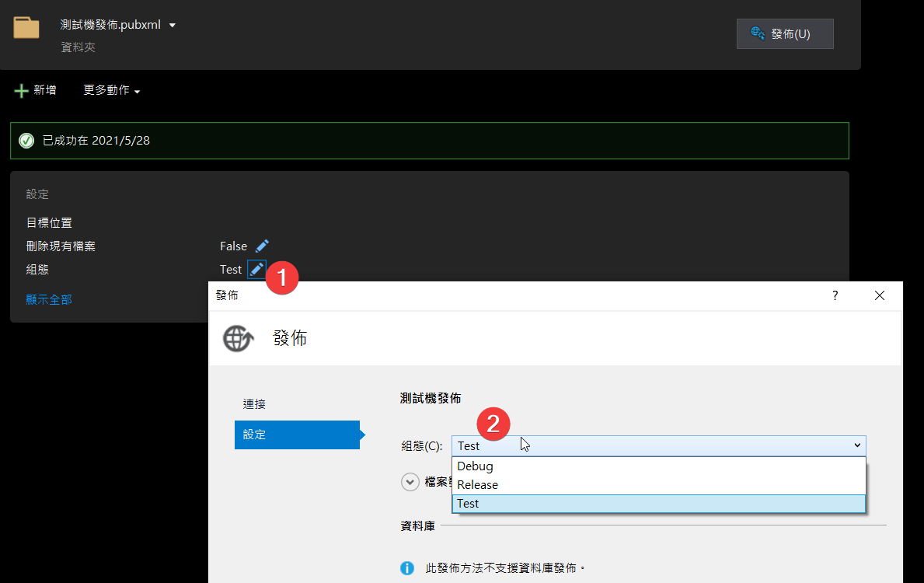924x583 pixels.
Task: Expand the 更多動作 menu
Action: pos(112,91)
